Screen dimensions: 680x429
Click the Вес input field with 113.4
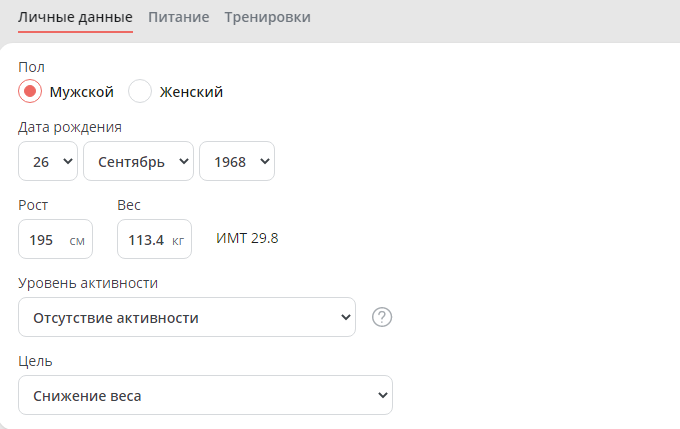coord(140,240)
